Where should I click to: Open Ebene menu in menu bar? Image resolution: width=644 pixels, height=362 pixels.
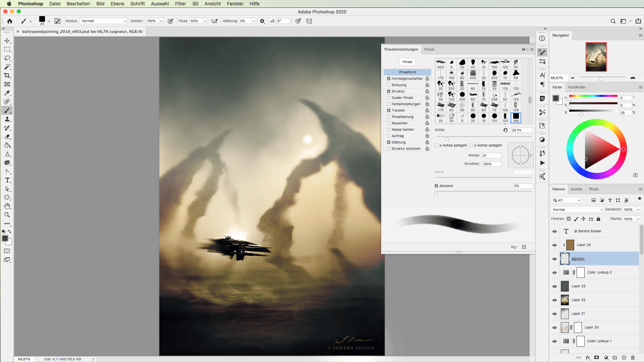[x=118, y=4]
